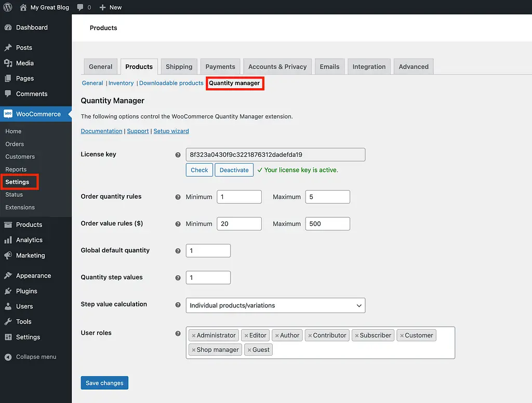Open the Step value calculation dropdown

point(275,305)
